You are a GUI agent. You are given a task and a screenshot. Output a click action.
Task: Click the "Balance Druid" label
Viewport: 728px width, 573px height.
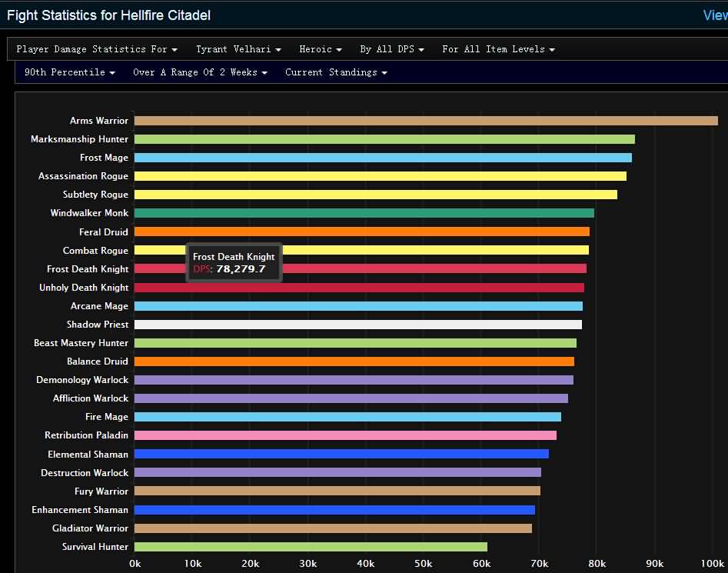tap(98, 361)
